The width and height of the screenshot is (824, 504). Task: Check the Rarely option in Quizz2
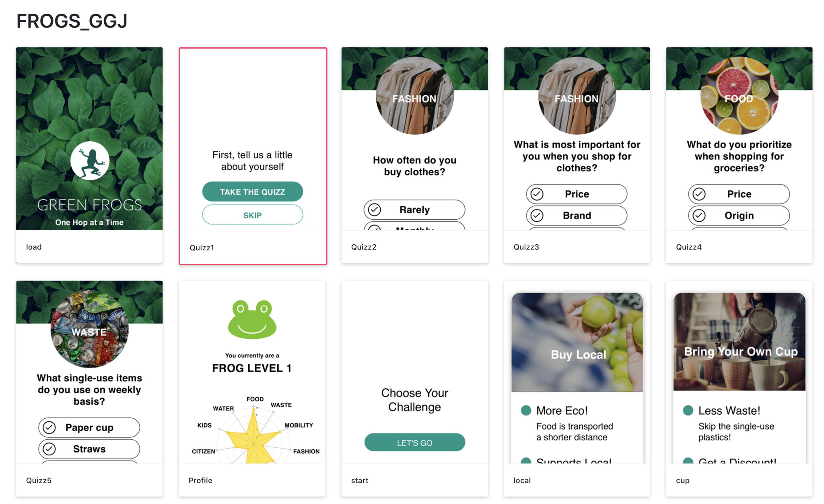click(414, 210)
